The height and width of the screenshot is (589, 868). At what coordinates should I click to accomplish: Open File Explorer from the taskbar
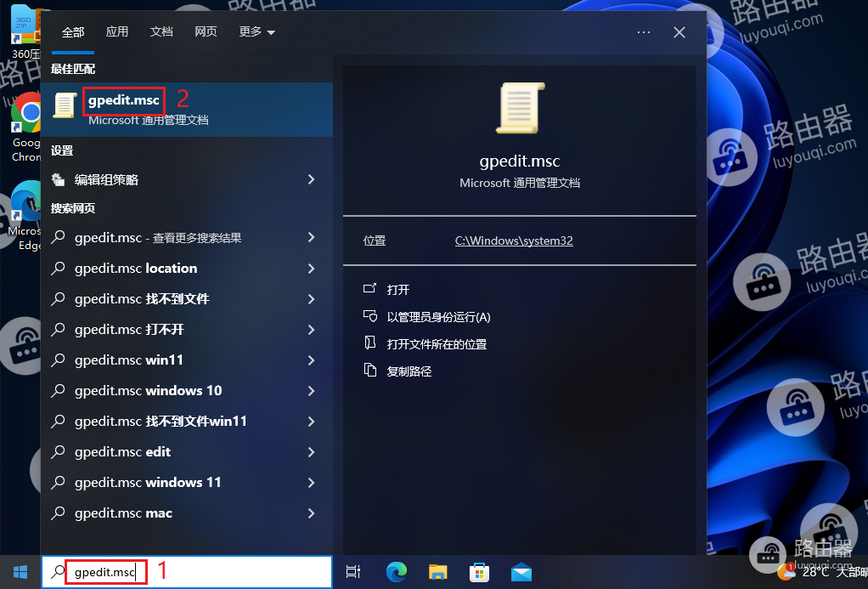tap(438, 572)
